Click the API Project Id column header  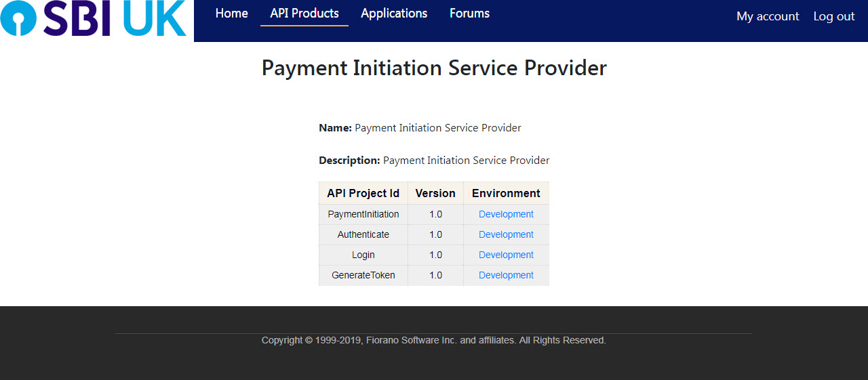tap(363, 193)
